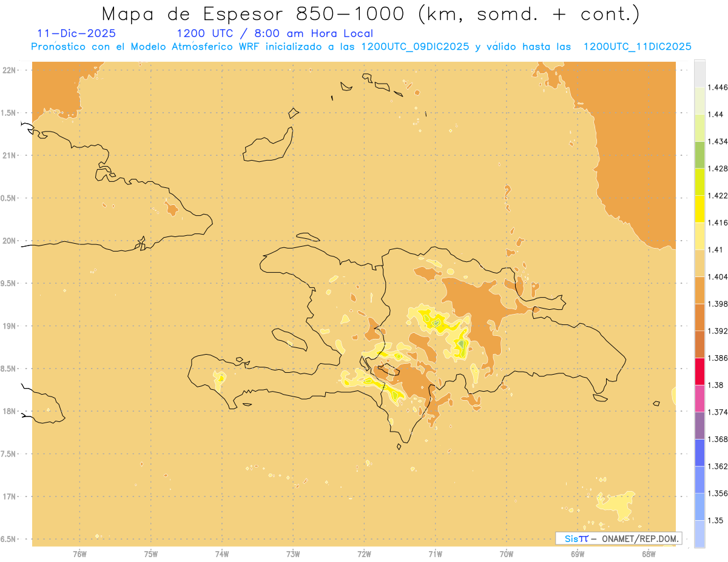Pick the tan swatch between 1.404 and 1.41
This screenshot has width=728, height=562.
699,263
